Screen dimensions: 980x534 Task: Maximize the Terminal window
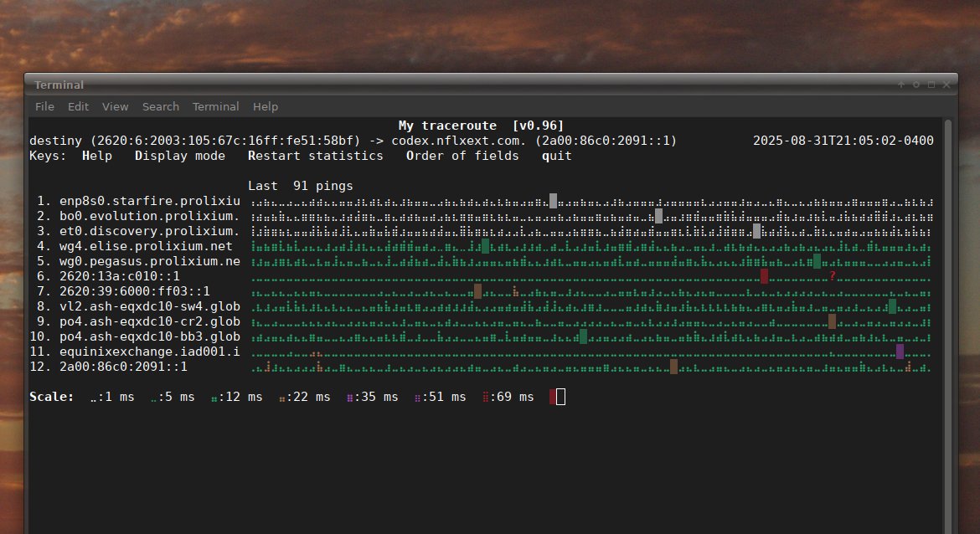[931, 85]
